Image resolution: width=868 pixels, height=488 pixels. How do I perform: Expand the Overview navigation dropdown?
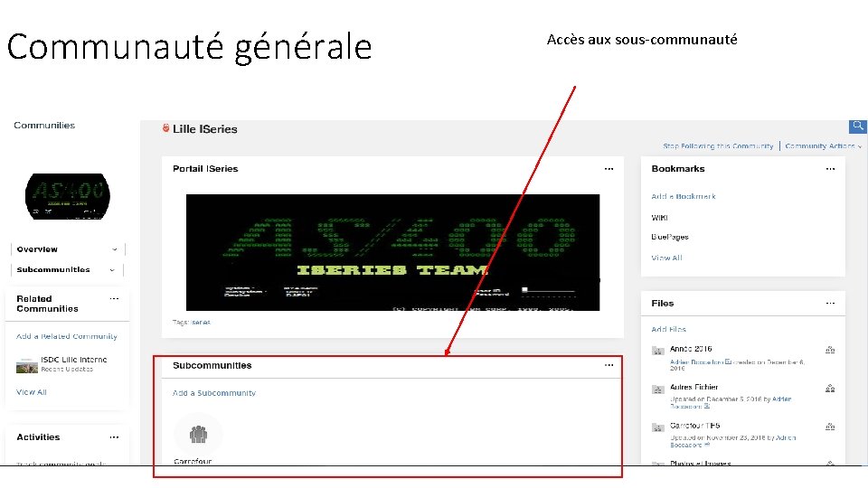pos(115,249)
